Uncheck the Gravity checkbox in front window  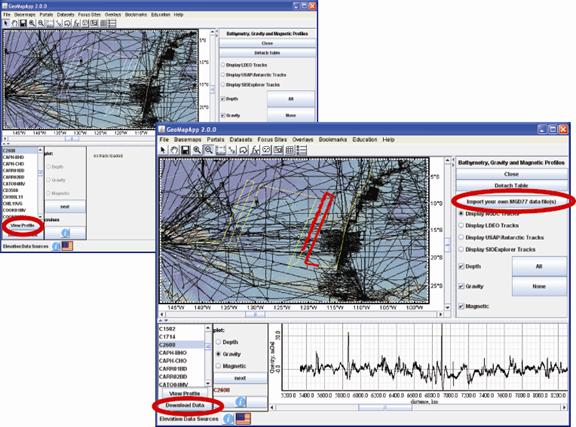click(461, 286)
